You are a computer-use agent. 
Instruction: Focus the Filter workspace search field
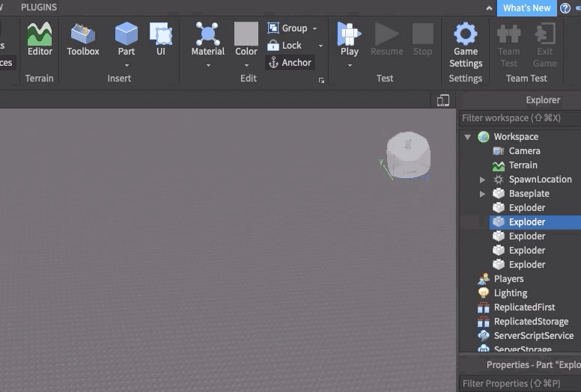point(520,118)
